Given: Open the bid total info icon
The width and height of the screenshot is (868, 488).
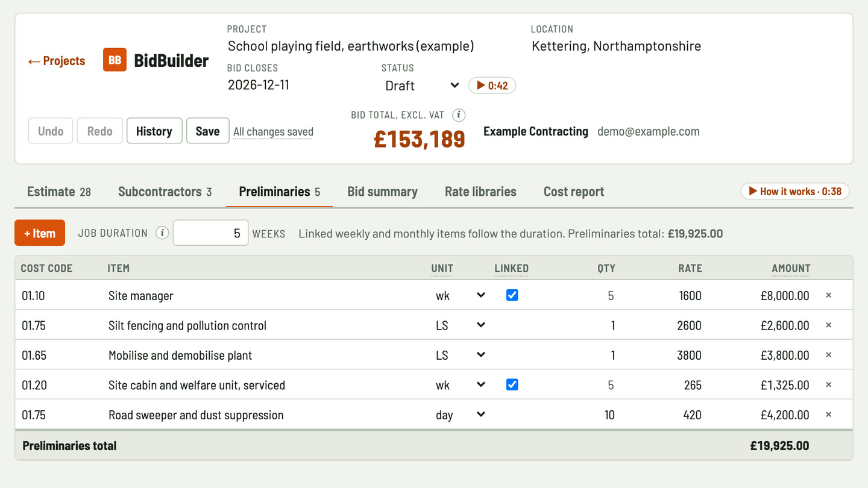Looking at the screenshot, I should 459,114.
